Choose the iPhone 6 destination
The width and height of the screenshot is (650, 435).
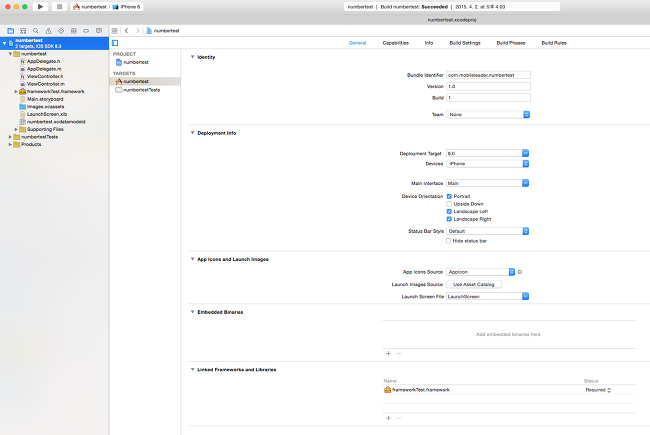pyautogui.click(x=126, y=7)
